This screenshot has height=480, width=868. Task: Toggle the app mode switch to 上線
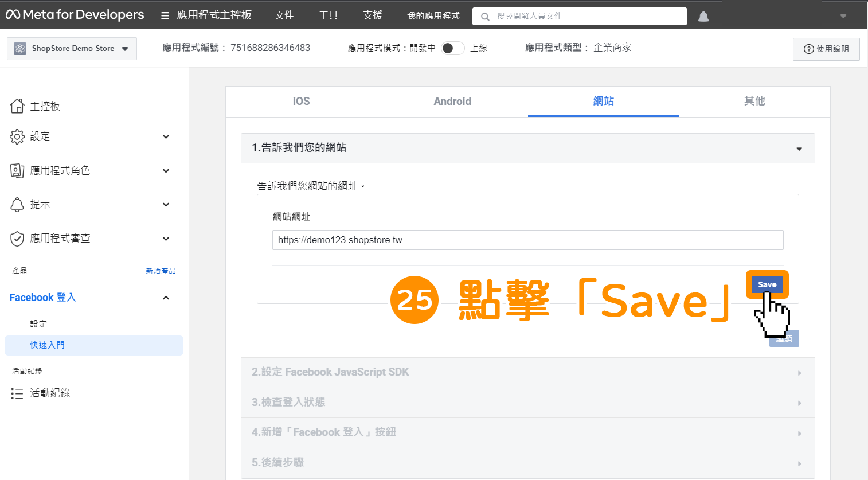pos(452,48)
